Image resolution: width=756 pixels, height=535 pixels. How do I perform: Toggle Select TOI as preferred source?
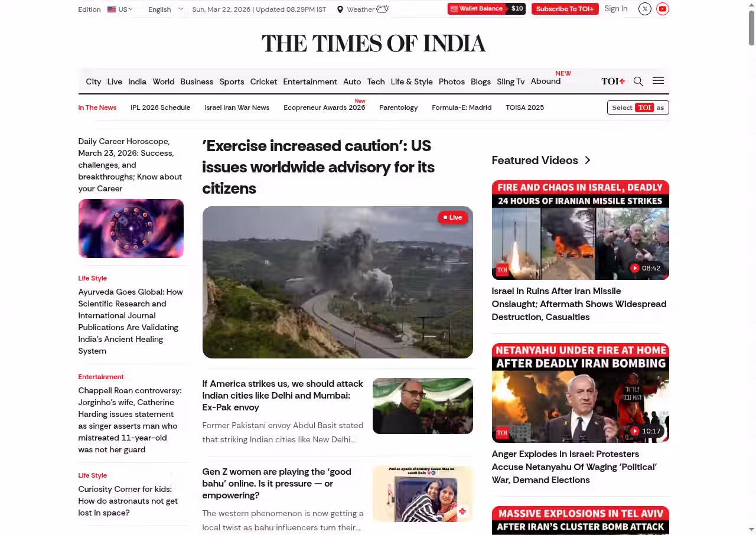pyautogui.click(x=638, y=107)
